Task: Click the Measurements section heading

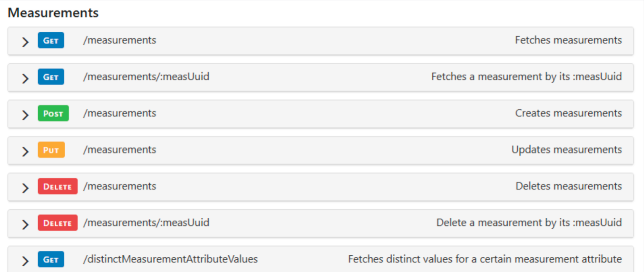Action: point(53,13)
